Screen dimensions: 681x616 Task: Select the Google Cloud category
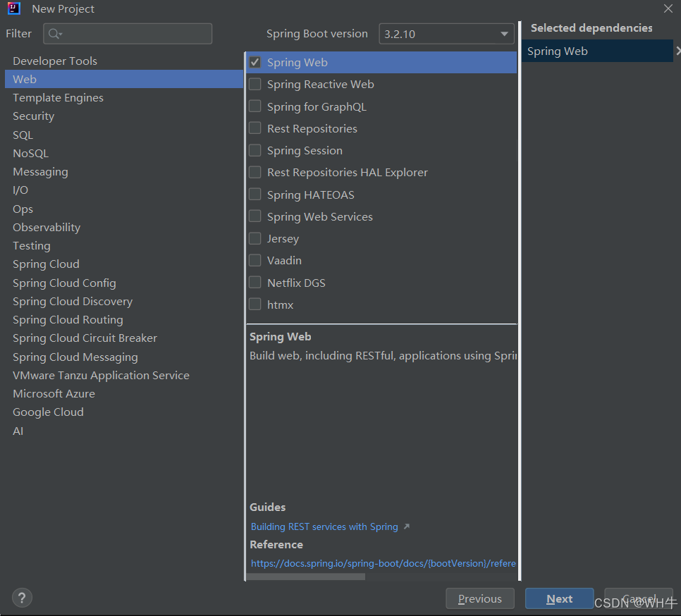point(124,412)
